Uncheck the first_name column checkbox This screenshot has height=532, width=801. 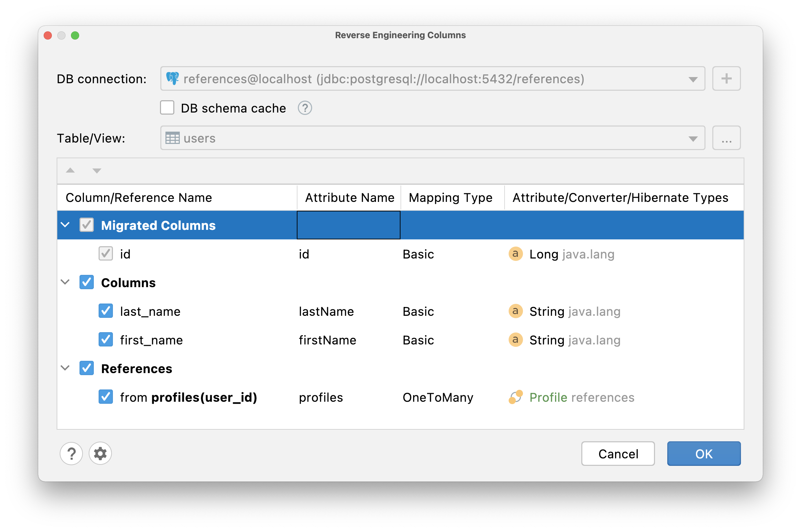coord(106,340)
